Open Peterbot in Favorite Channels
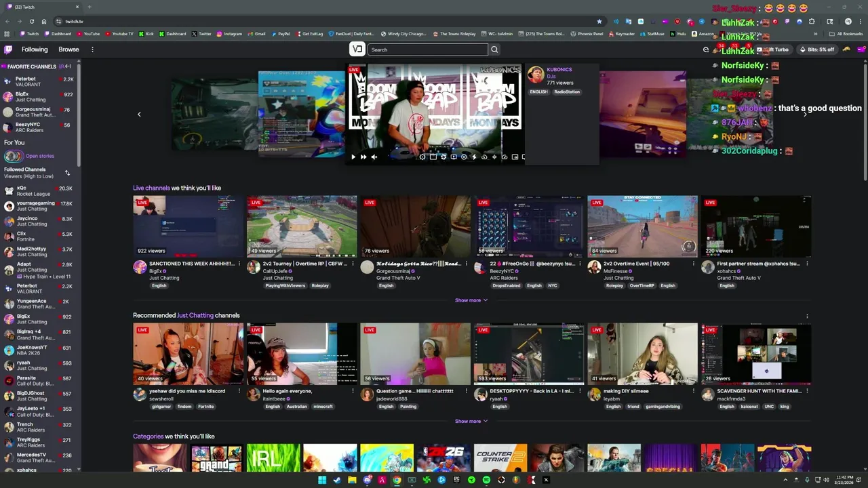This screenshot has height=488, width=868. [39, 81]
